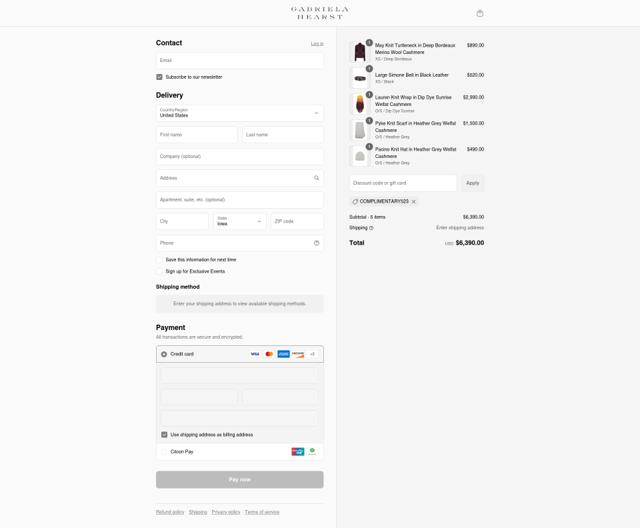Open the State dropdown
The width and height of the screenshot is (640, 528).
coord(240,221)
